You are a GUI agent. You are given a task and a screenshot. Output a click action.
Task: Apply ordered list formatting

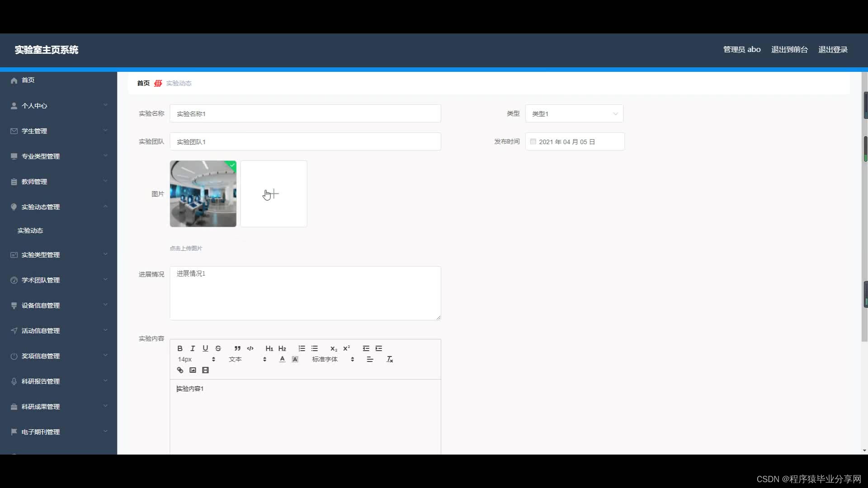click(x=302, y=348)
